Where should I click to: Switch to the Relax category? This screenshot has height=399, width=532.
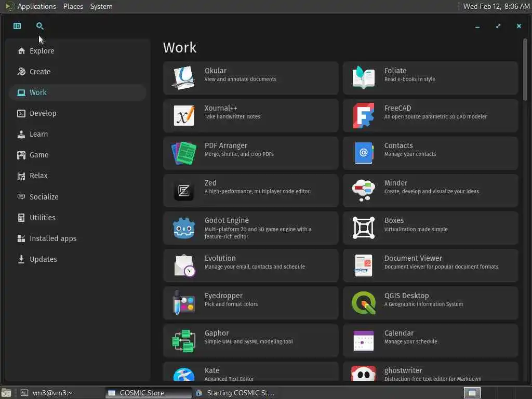78,176
